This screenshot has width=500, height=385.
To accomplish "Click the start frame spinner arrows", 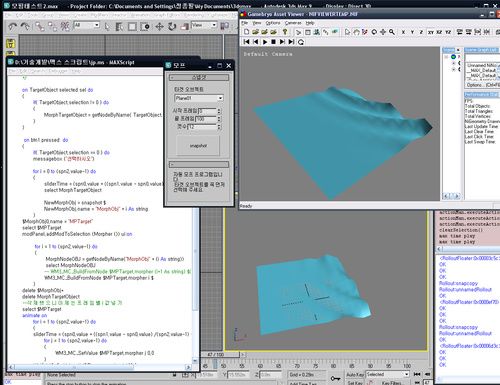I will coord(219,111).
